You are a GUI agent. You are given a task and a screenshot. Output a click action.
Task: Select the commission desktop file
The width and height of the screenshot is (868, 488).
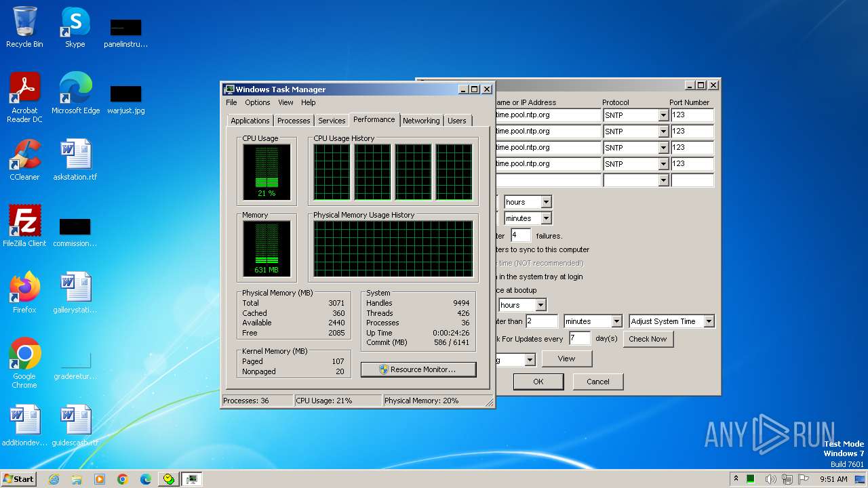click(75, 230)
